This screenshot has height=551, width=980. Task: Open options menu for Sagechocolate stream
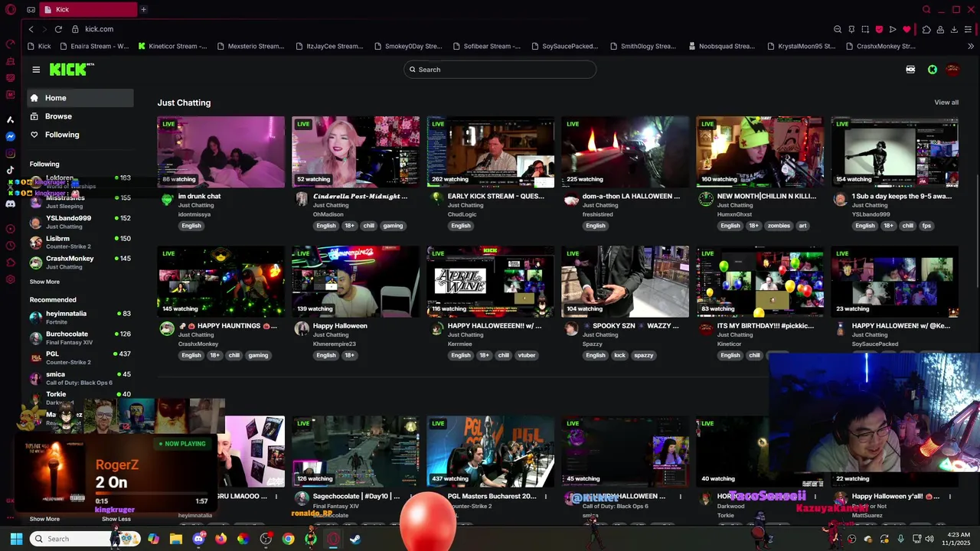pos(410,497)
